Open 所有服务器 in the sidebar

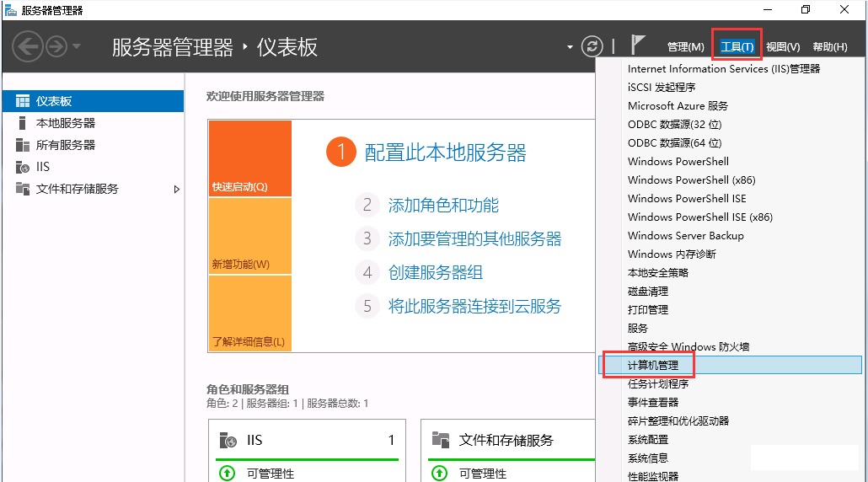tap(65, 145)
